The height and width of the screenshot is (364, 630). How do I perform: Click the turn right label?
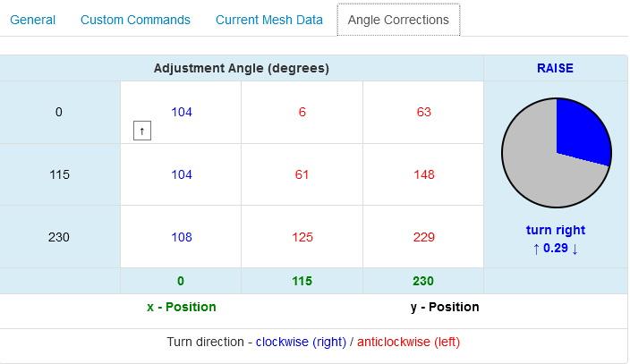[556, 230]
